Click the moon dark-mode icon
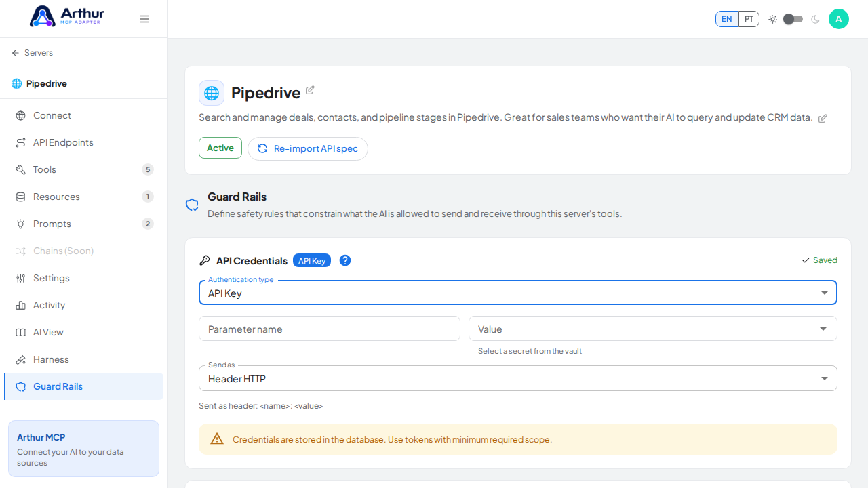Viewport: 868px width, 488px height. pyautogui.click(x=815, y=19)
